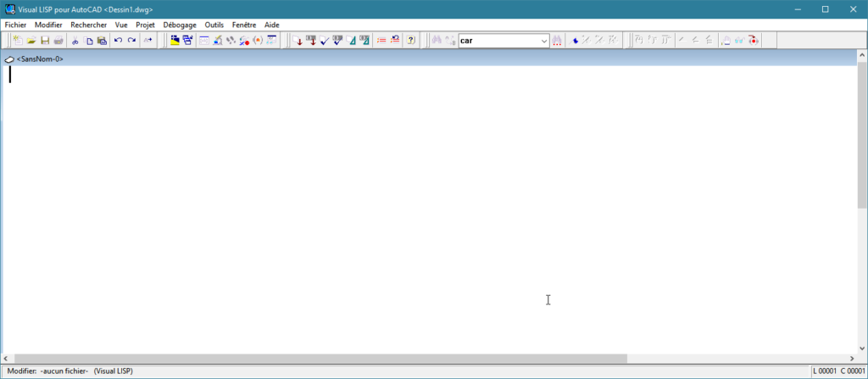Viewport: 868px width, 379px height.
Task: Click the Undo arrow icon
Action: click(118, 41)
